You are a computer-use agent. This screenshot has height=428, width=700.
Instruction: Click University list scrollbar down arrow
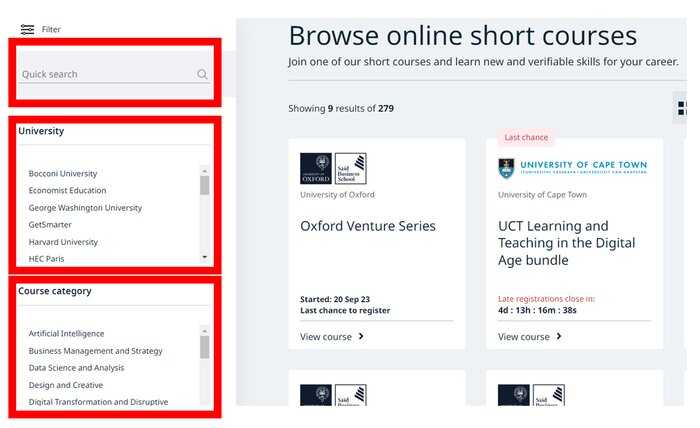pyautogui.click(x=204, y=257)
